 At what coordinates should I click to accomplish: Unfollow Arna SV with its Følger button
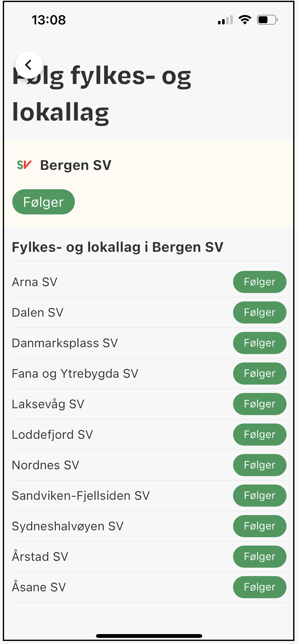[x=260, y=282]
